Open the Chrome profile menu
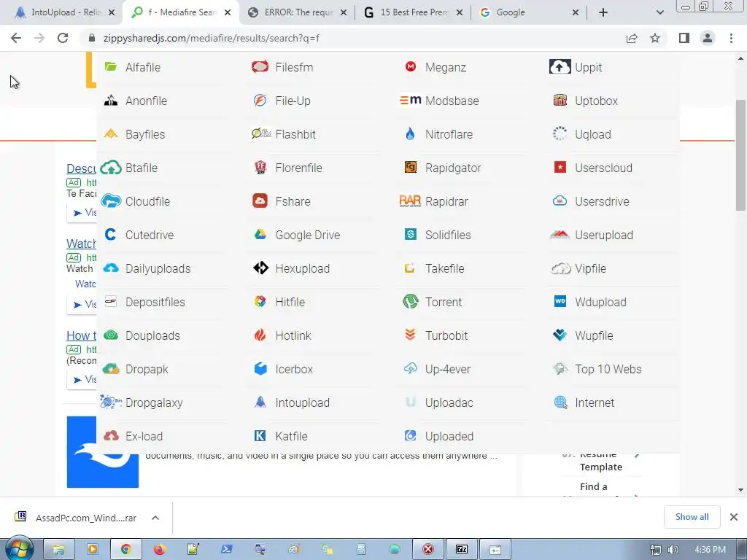747x560 pixels. [x=708, y=38]
